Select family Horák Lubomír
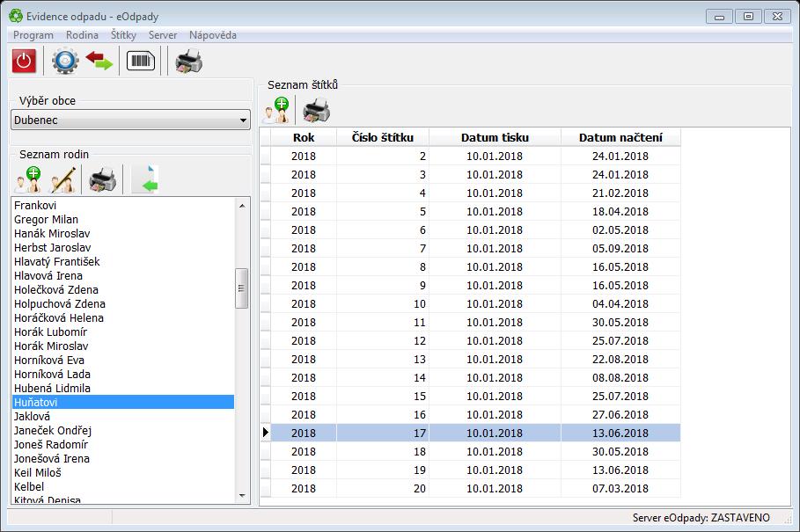This screenshot has height=532, width=800. (x=123, y=332)
